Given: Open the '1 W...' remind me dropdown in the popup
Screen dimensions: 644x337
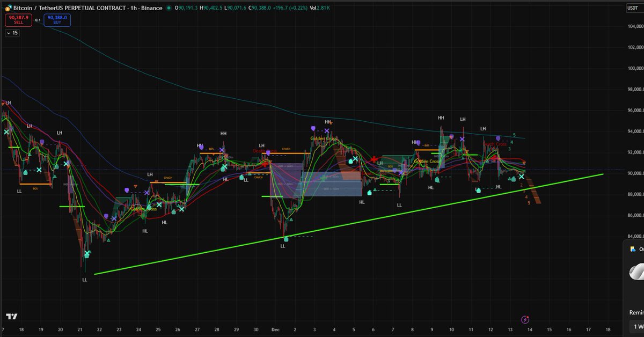Looking at the screenshot, I should 636,326.
